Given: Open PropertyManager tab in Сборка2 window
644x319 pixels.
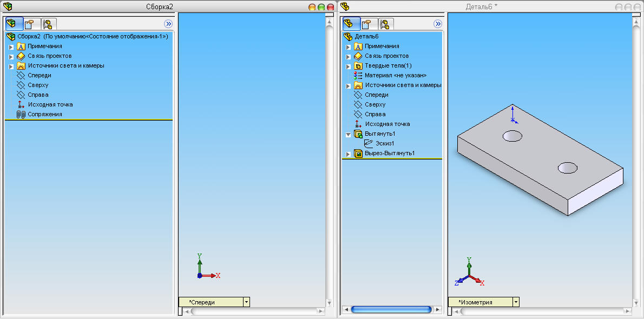Looking at the screenshot, I should coord(31,24).
